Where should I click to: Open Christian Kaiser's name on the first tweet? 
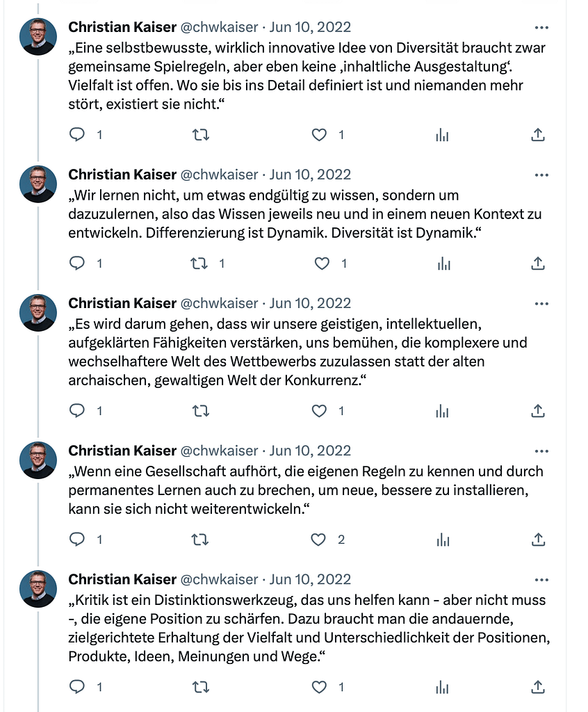click(122, 27)
